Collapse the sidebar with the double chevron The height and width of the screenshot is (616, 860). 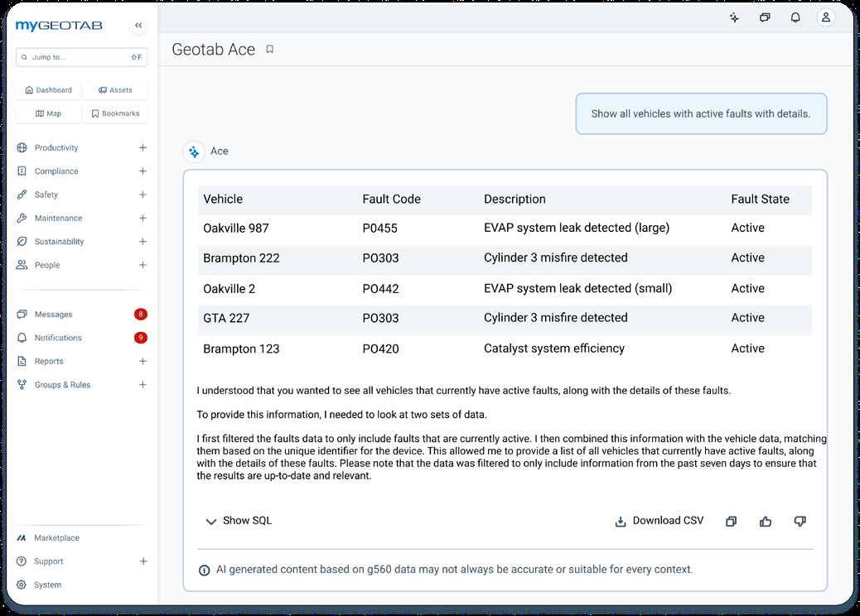tap(138, 25)
